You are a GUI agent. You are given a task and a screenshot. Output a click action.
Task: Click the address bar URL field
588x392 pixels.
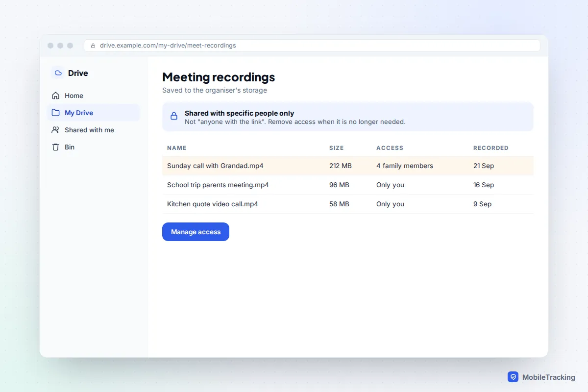click(x=312, y=46)
